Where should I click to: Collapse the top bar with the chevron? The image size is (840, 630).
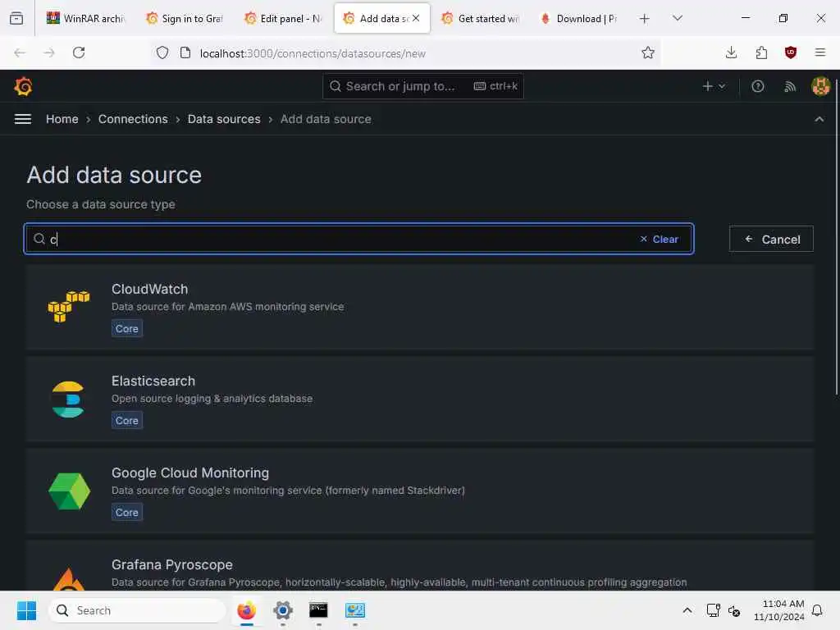(x=819, y=119)
